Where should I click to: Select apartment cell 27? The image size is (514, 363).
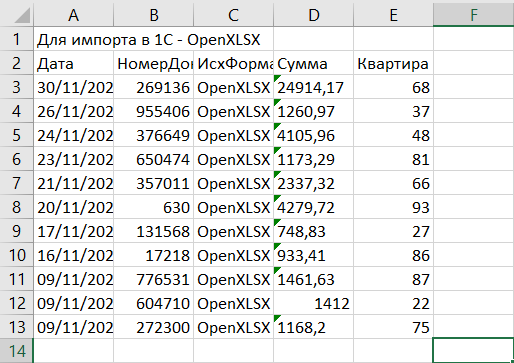pyautogui.click(x=393, y=231)
